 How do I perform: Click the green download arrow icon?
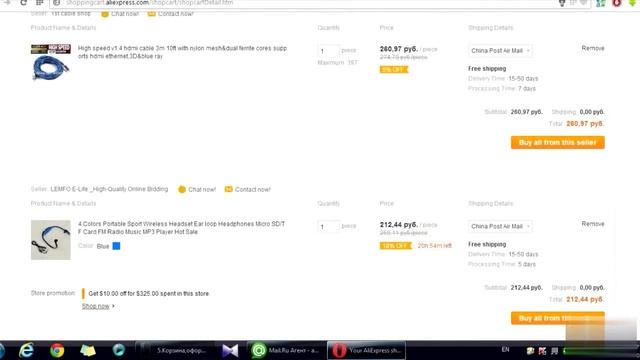click(632, 3)
